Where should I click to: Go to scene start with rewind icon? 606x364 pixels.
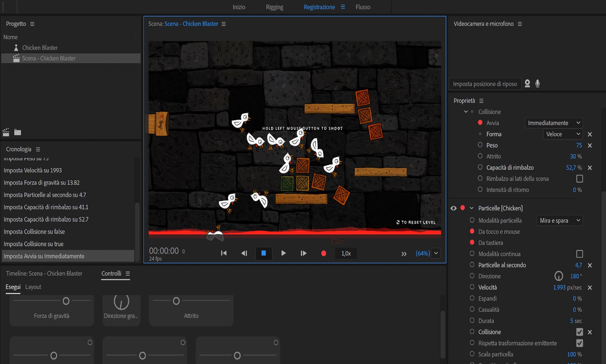224,253
